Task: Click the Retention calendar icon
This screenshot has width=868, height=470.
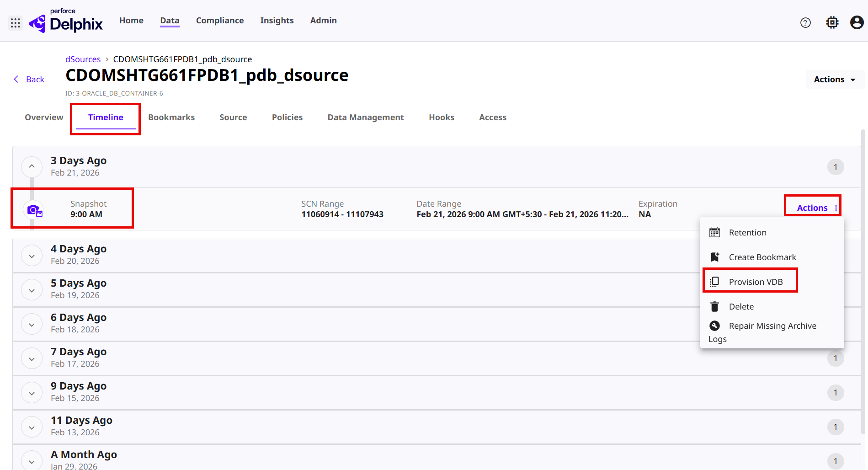Action: pos(714,232)
